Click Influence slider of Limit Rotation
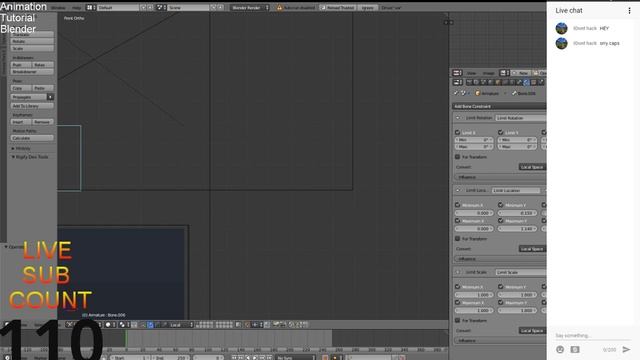The width and height of the screenshot is (640, 360). point(500,177)
